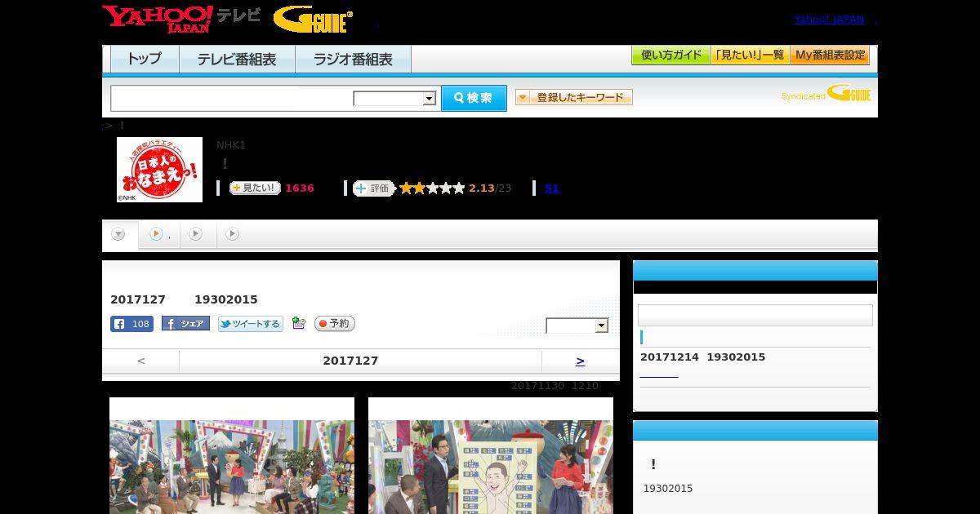Go to previous date with < arrow
The height and width of the screenshot is (514, 980).
pos(141,361)
